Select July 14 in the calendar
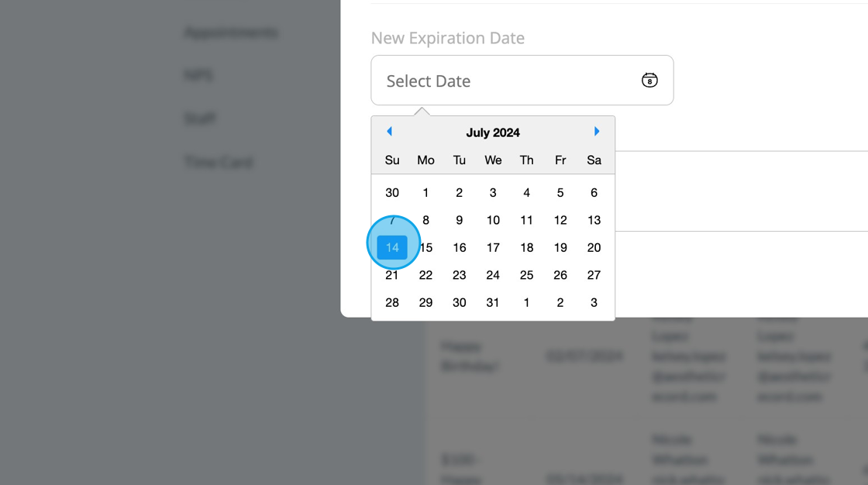This screenshot has width=868, height=485. pyautogui.click(x=392, y=248)
